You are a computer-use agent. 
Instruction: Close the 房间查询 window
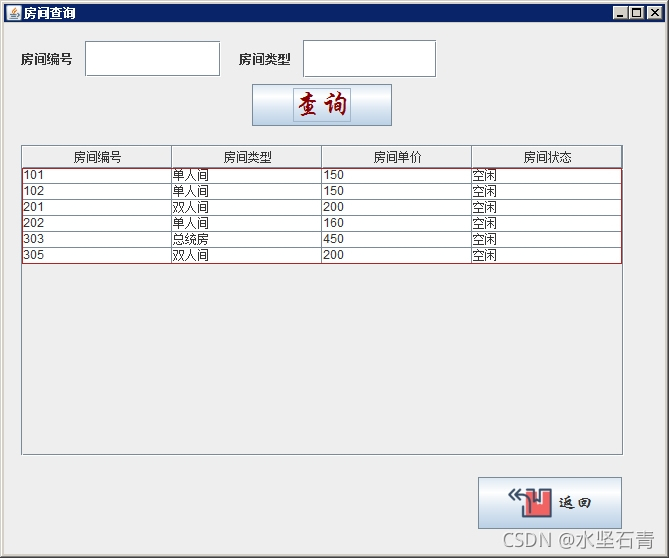[x=654, y=13]
